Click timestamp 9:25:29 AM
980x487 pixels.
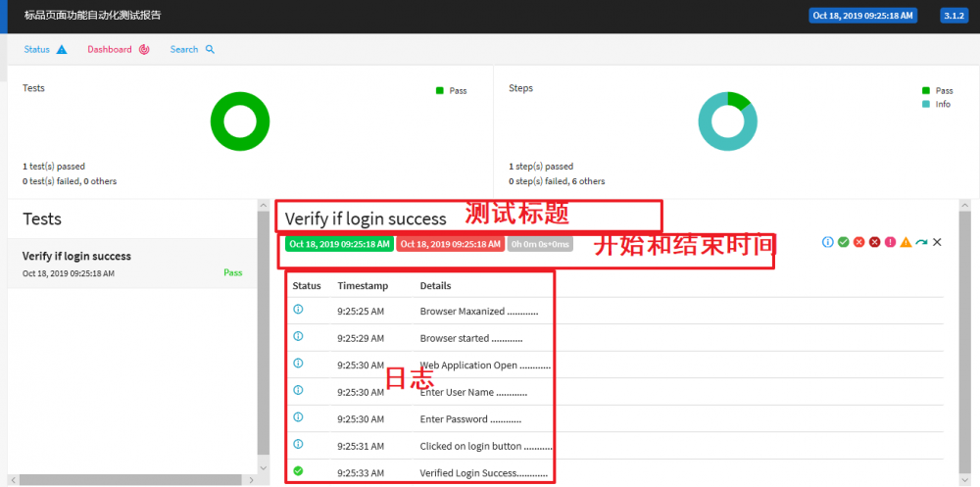point(361,338)
